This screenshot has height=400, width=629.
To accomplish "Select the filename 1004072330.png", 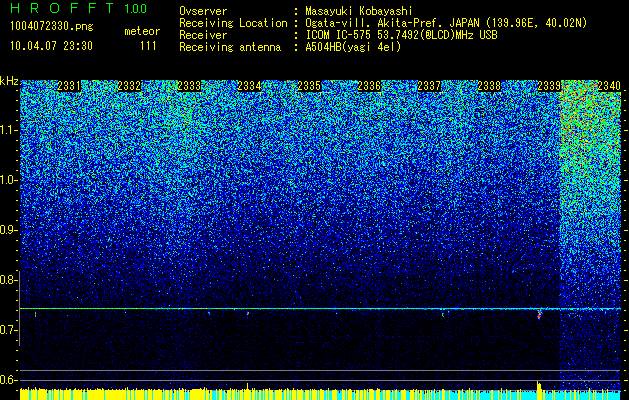I will 52,27.
